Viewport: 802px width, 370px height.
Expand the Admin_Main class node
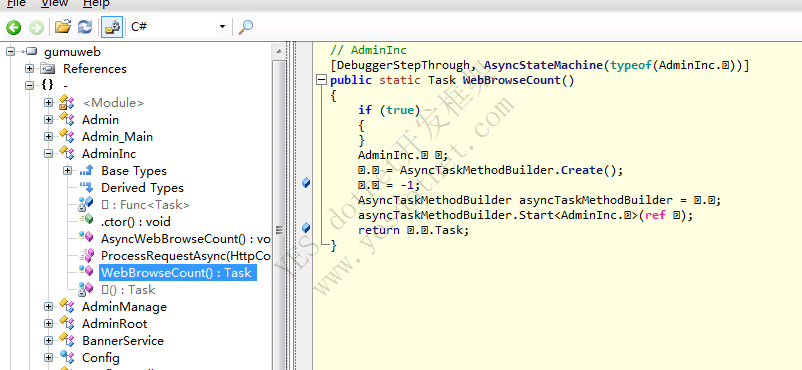49,137
